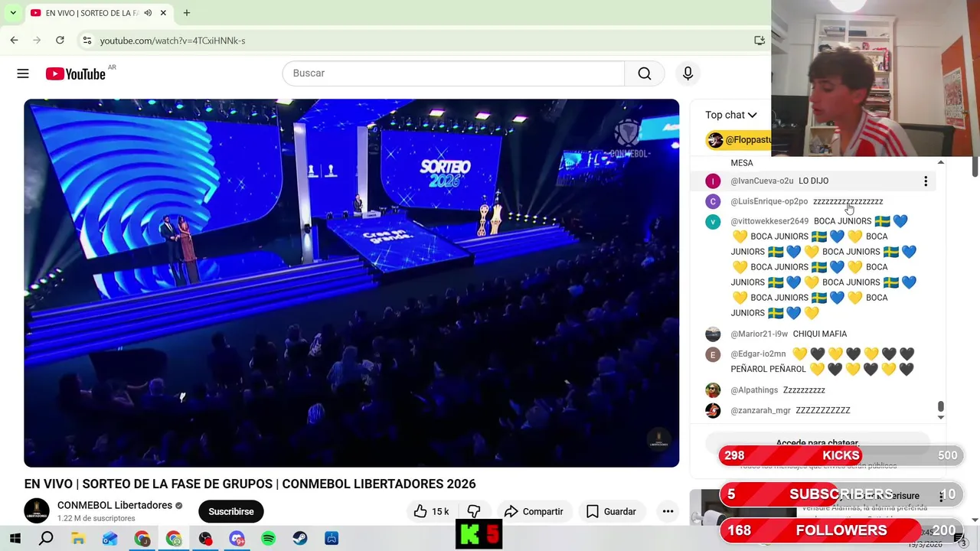Screen dimensions: 980x551
Task: Share the video via Compartir
Action: pyautogui.click(x=534, y=511)
